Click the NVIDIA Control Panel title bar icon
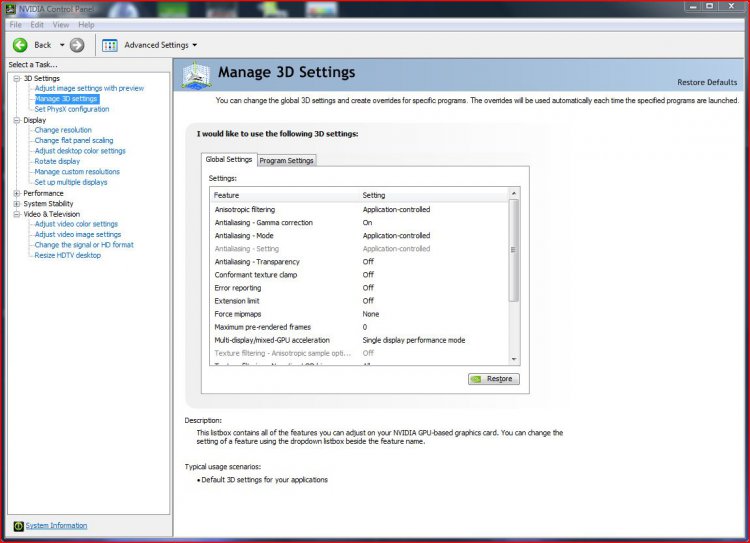Viewport: 750px width, 543px height. click(10, 9)
